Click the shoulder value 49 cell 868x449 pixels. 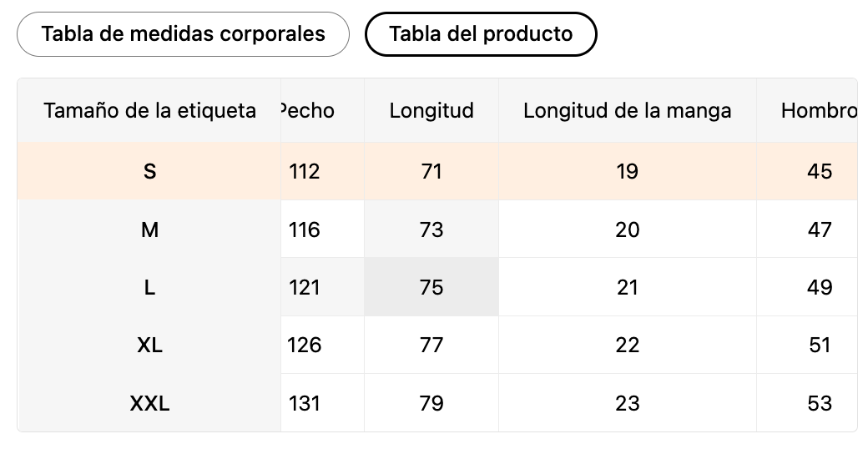coord(819,287)
